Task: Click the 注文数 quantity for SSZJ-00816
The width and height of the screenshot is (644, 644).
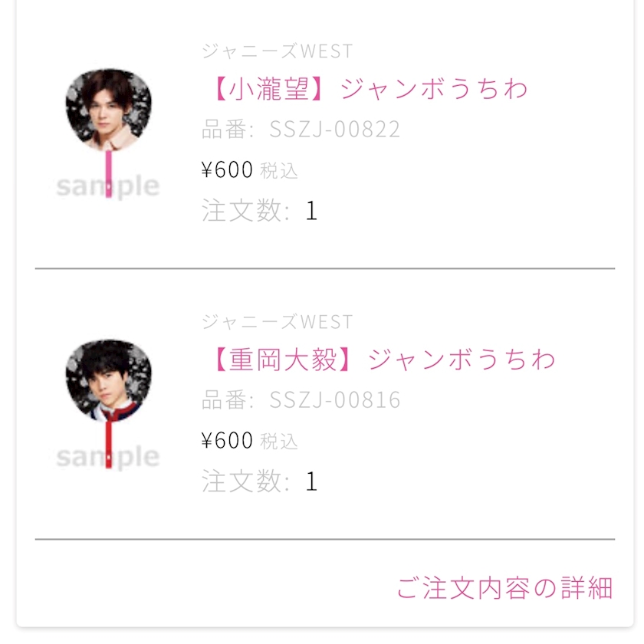Action: pos(311,481)
